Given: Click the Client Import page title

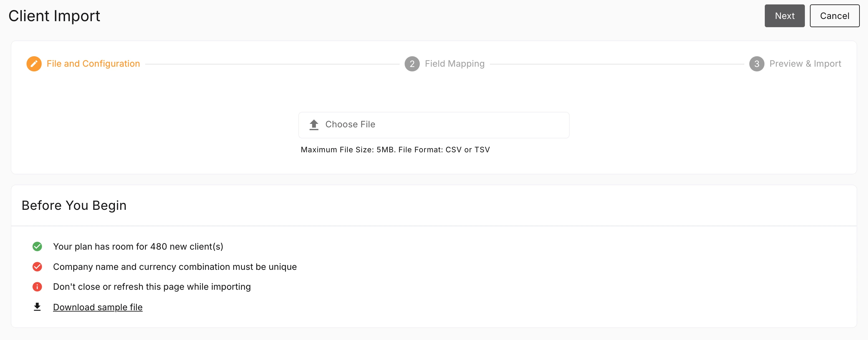Looking at the screenshot, I should coord(54,15).
